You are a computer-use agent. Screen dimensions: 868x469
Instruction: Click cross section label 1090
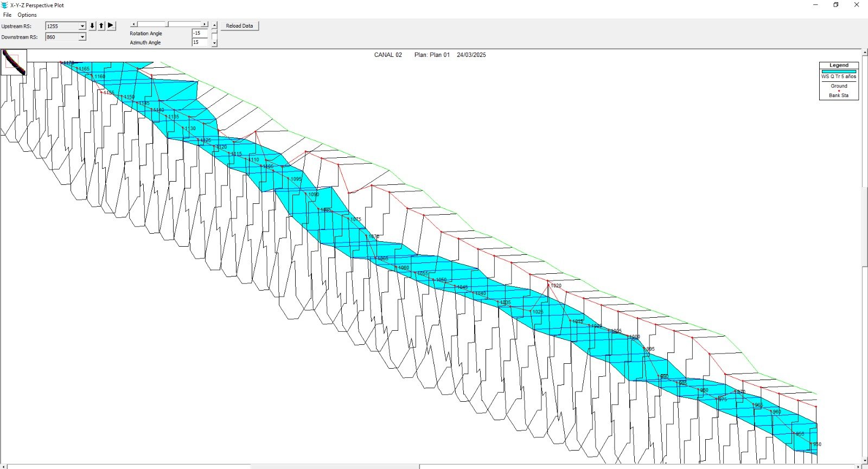pos(314,194)
